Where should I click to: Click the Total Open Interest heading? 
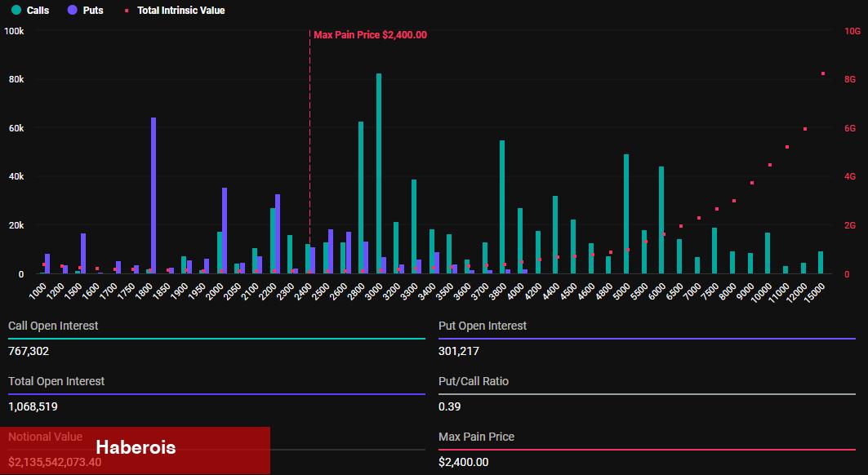pos(56,381)
